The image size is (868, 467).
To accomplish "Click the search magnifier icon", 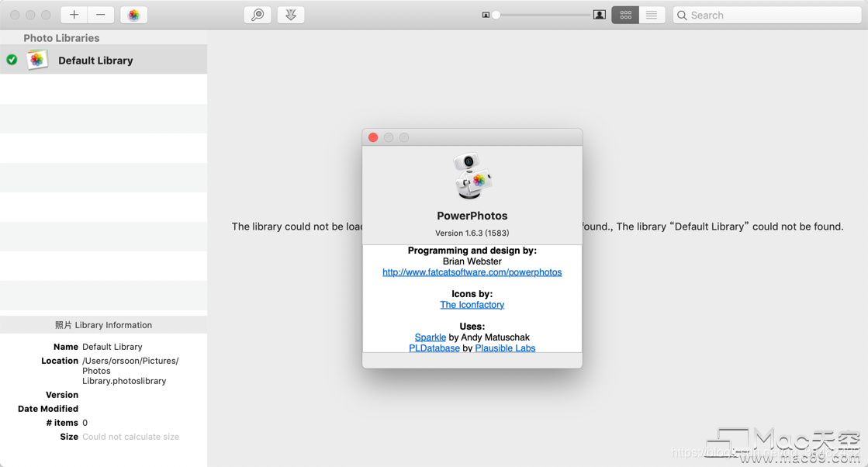I will 682,16.
